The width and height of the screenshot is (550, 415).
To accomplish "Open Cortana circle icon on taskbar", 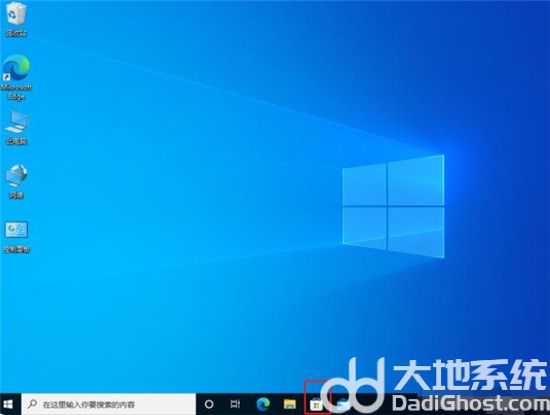I will 209,404.
